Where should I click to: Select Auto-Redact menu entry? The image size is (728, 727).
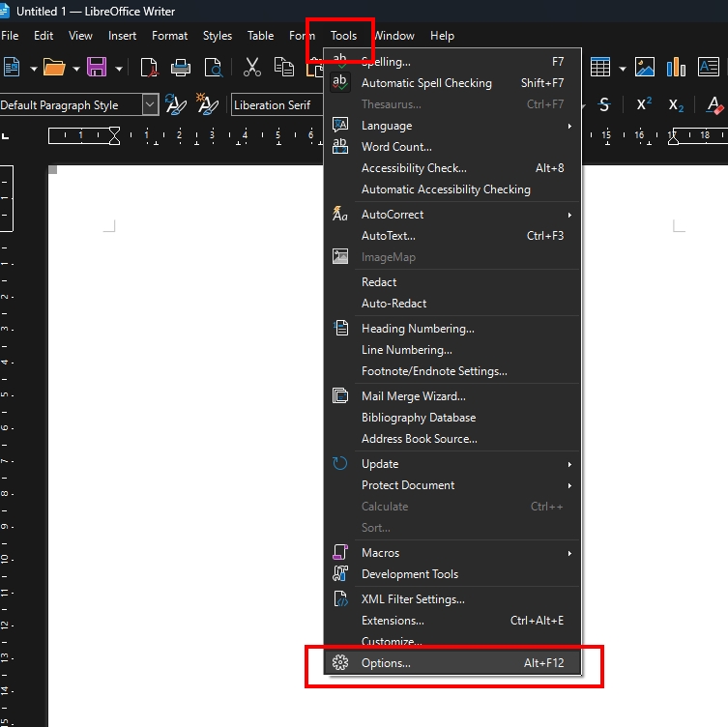pyautogui.click(x=452, y=304)
